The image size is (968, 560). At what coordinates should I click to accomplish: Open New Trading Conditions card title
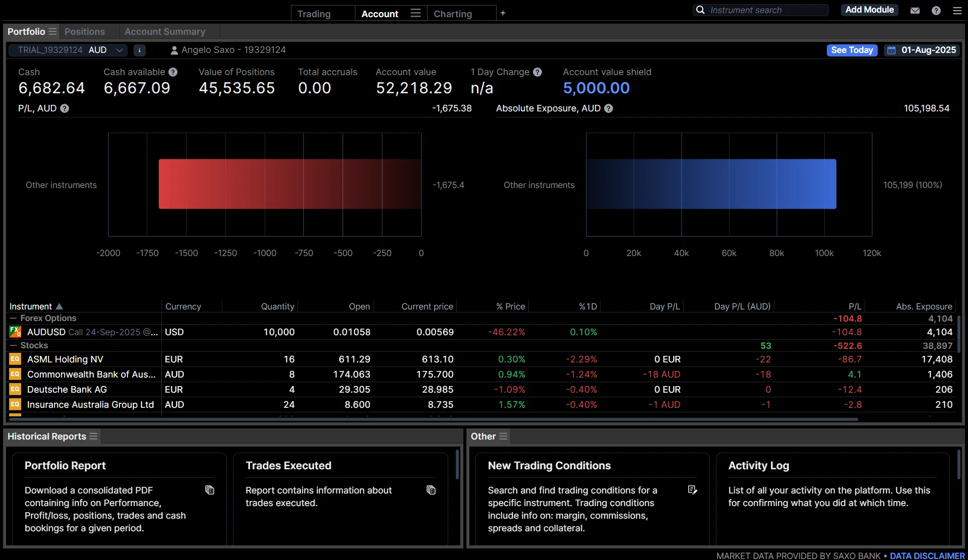(x=549, y=466)
